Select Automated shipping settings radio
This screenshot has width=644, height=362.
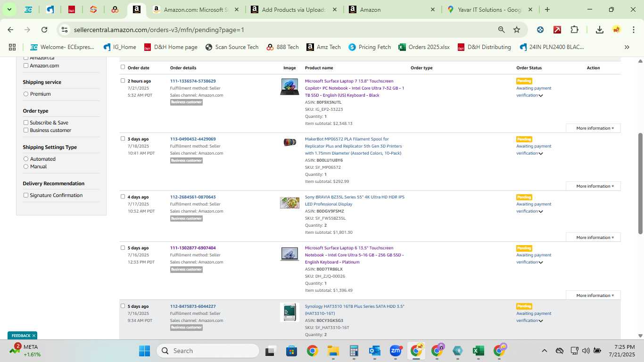click(26, 159)
